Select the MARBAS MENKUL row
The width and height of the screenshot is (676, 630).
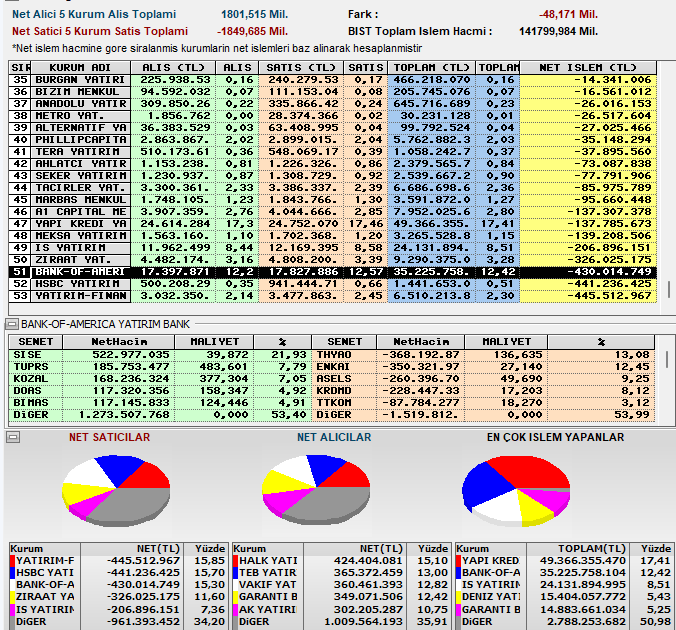tap(332, 200)
